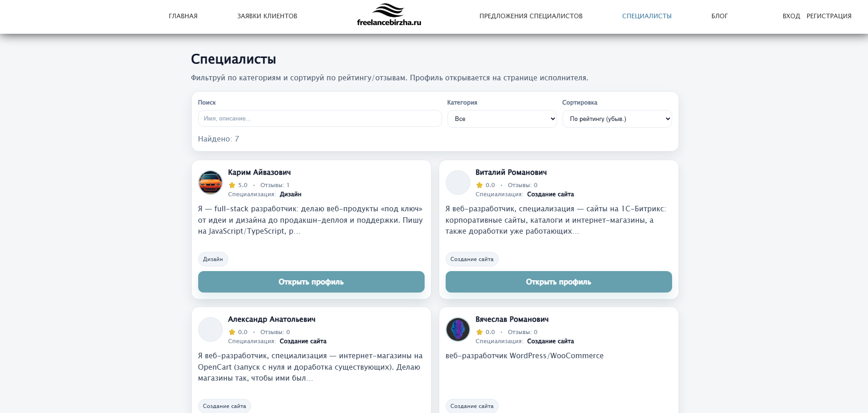Expand the Сортировка dropdown
This screenshot has height=413, width=868.
(617, 119)
